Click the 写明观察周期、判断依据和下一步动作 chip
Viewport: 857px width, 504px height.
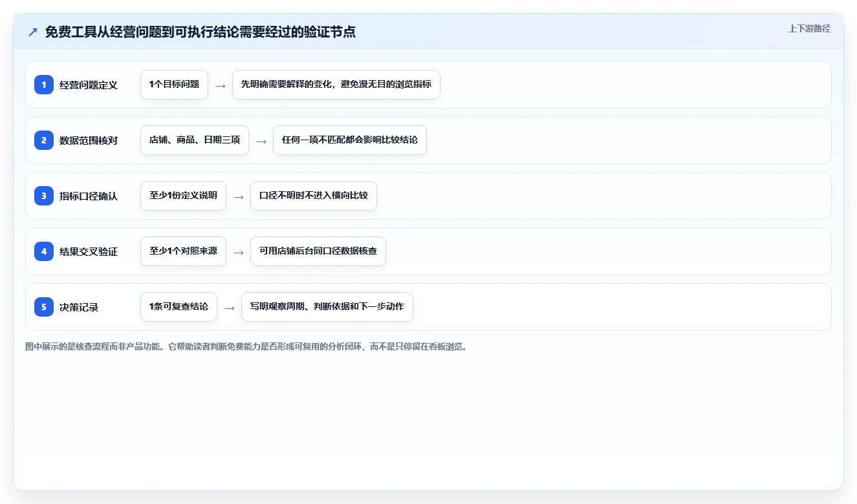[x=327, y=307]
